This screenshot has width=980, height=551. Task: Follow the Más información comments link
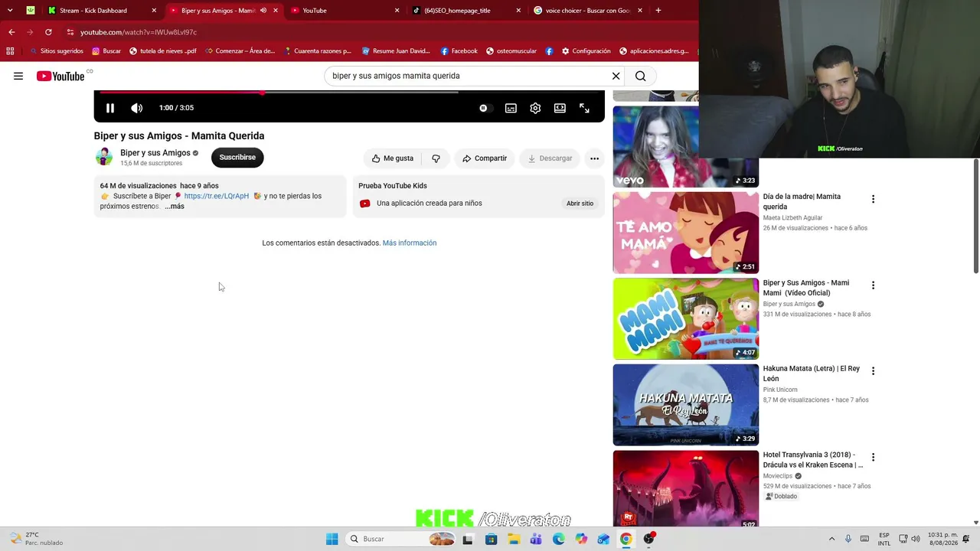[x=410, y=243]
